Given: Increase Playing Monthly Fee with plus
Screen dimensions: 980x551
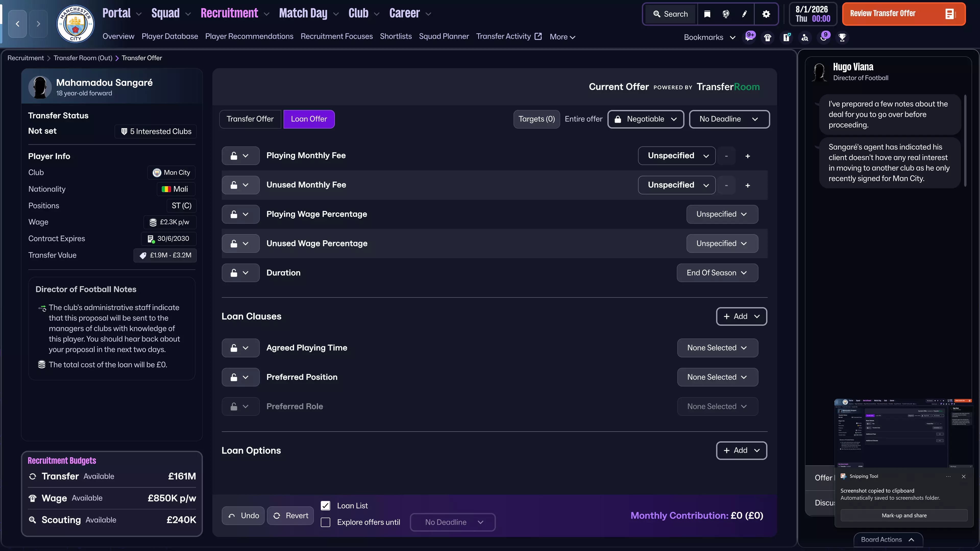Looking at the screenshot, I should 748,156.
